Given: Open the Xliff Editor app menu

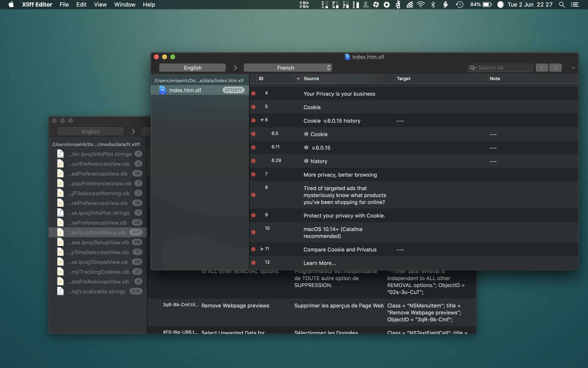Looking at the screenshot, I should (x=37, y=4).
